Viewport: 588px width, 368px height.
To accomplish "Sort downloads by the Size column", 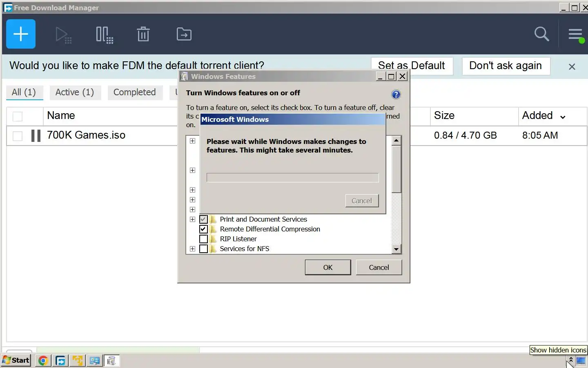I will [x=444, y=115].
